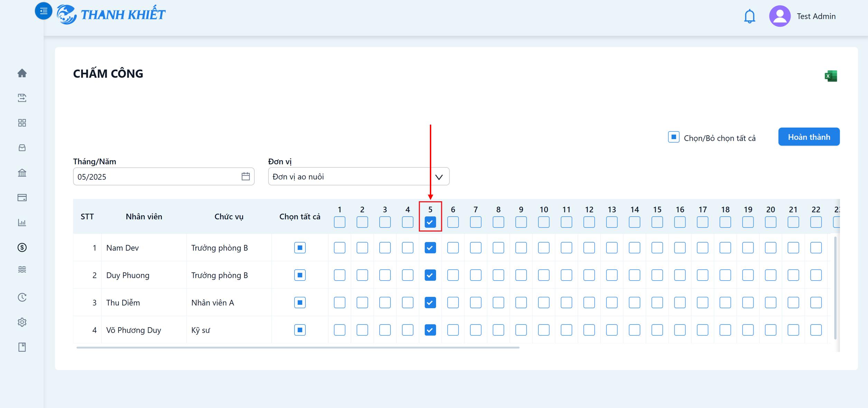
Task: Check day 6 for Duy Phuong
Action: (453, 275)
